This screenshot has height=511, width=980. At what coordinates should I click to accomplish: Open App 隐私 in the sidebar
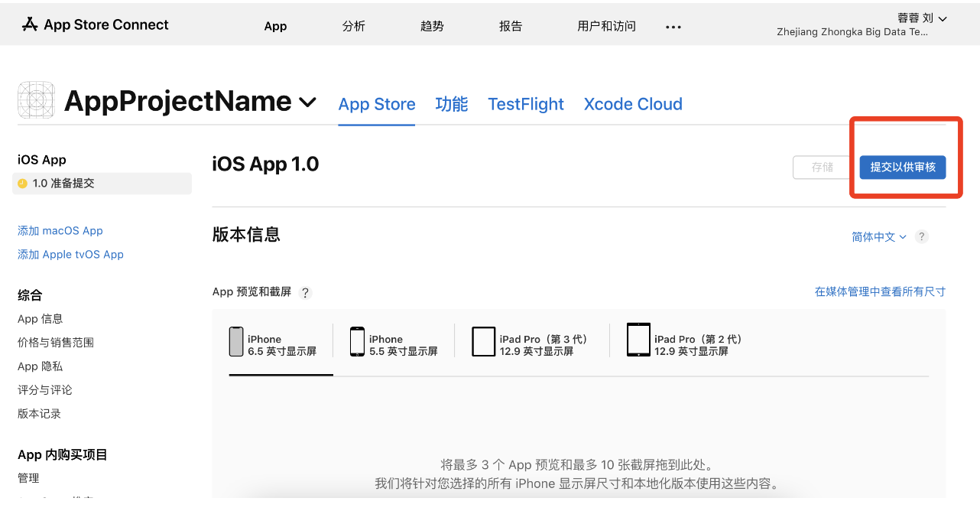(41, 366)
